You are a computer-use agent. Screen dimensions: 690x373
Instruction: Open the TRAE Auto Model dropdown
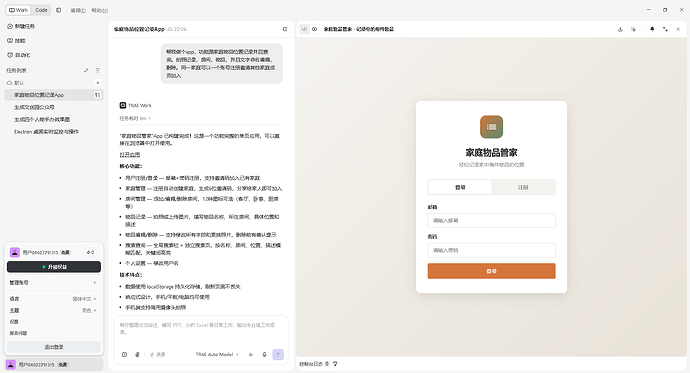tap(217, 355)
